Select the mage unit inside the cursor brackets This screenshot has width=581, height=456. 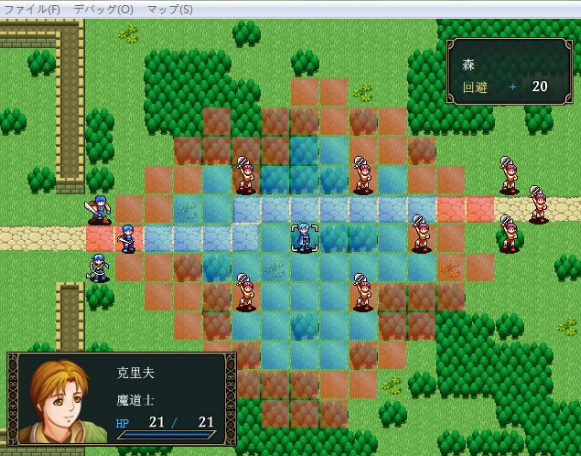click(304, 237)
